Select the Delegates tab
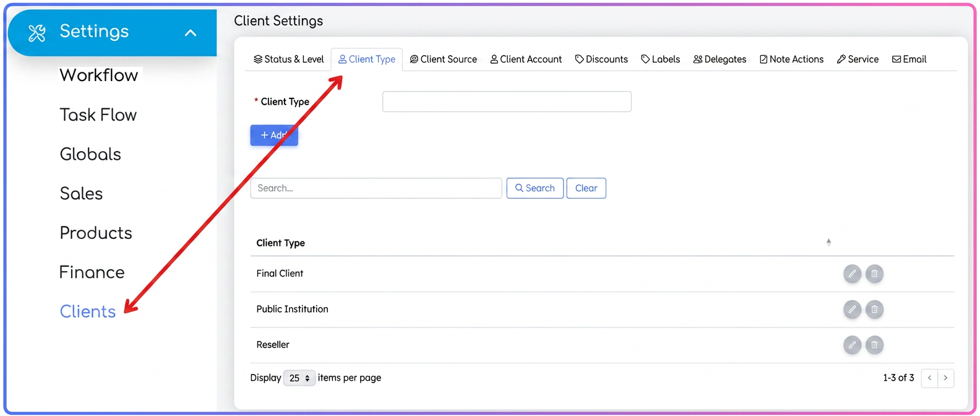Screen dimensions: 980x416 [720, 59]
